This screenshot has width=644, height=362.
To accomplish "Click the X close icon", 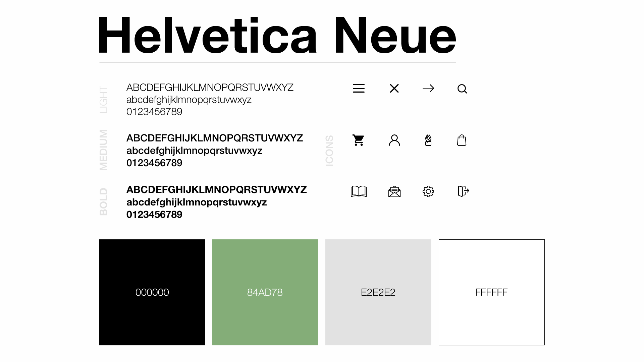I will (x=394, y=88).
